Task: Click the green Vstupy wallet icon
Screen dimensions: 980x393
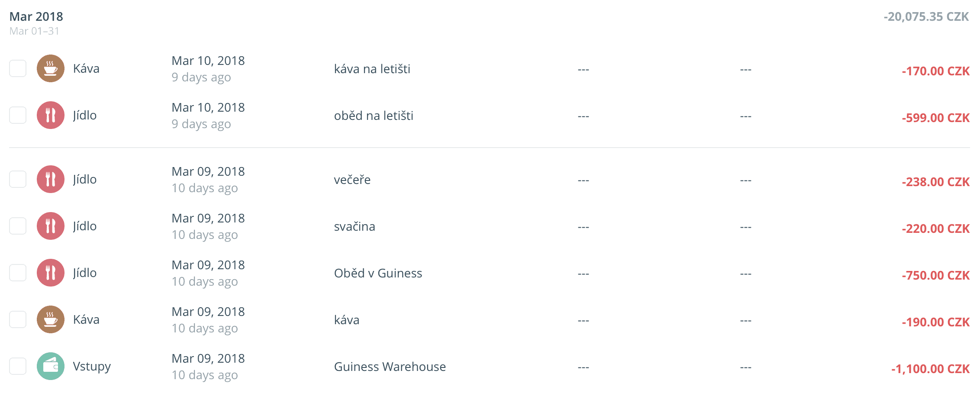Action: [x=51, y=366]
